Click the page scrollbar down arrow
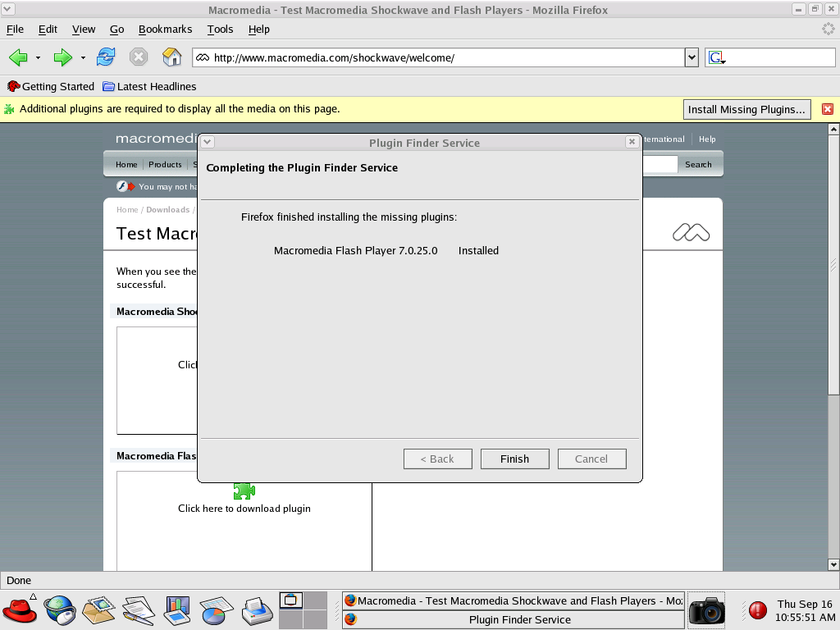840x630 pixels. pyautogui.click(x=833, y=564)
